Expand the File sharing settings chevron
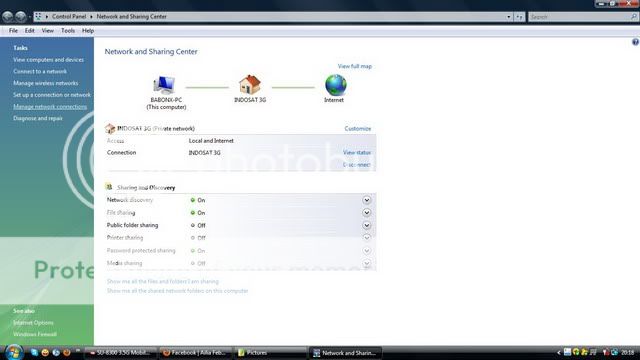Viewport: 640px width, 360px height. pos(367,213)
